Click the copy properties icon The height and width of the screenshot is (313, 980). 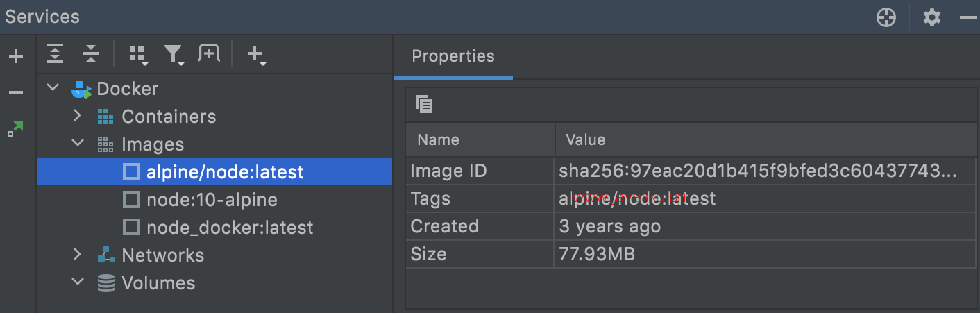424,104
